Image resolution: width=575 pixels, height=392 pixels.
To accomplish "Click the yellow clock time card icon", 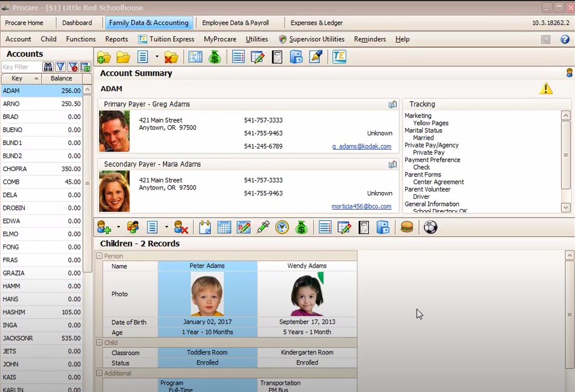I will pos(282,228).
